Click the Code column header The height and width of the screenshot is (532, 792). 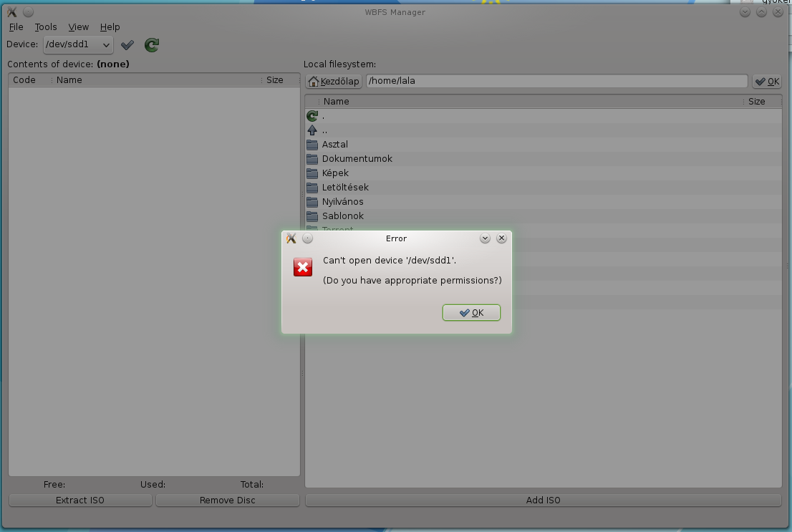click(29, 79)
